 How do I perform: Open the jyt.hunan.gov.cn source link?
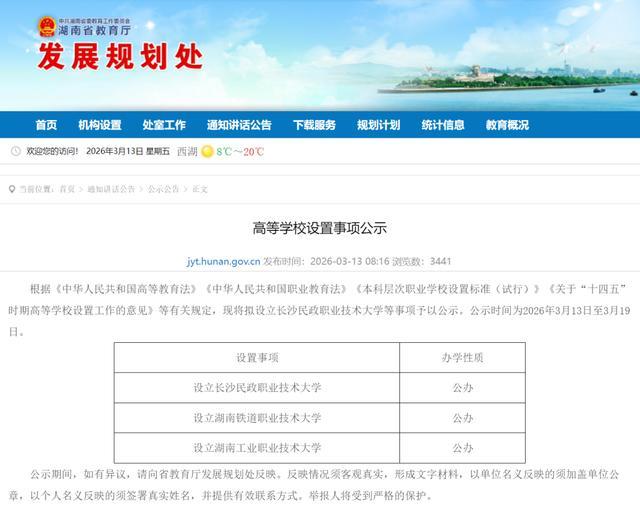223,261
